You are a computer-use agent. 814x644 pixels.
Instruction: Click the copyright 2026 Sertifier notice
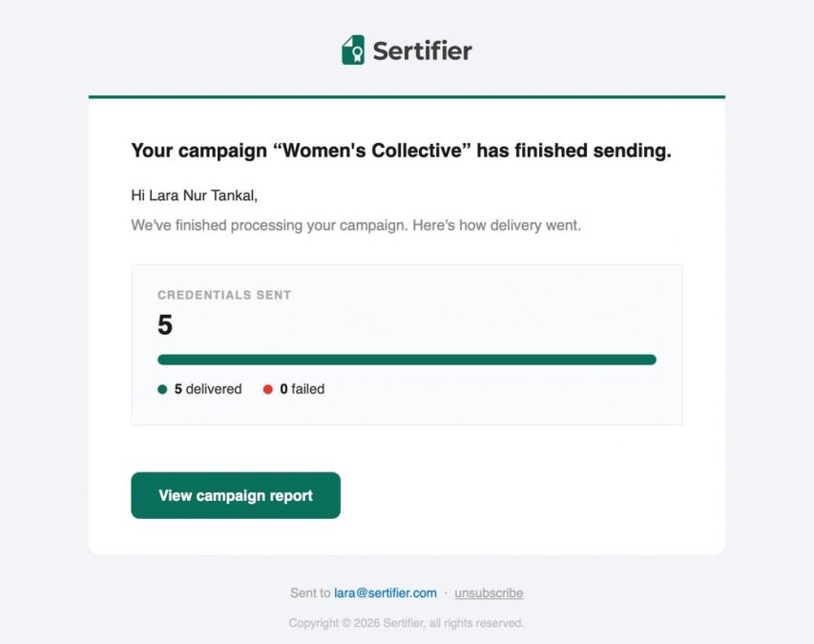(406, 623)
